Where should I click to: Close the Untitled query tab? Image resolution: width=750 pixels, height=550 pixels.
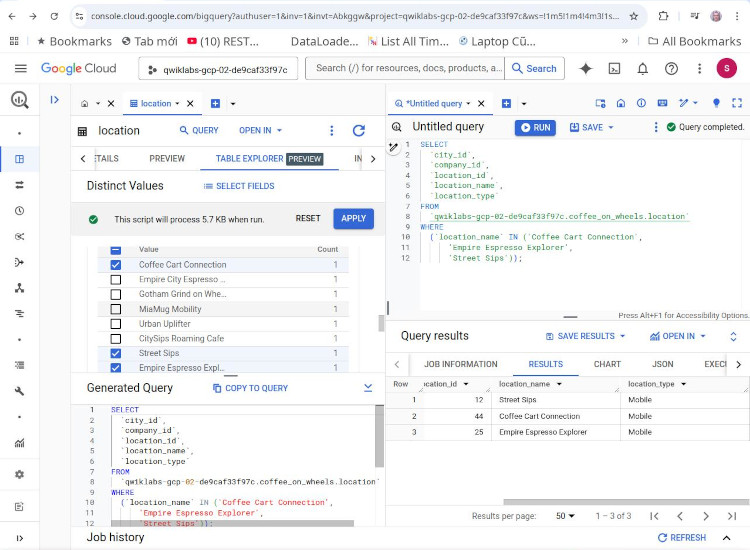tap(481, 103)
